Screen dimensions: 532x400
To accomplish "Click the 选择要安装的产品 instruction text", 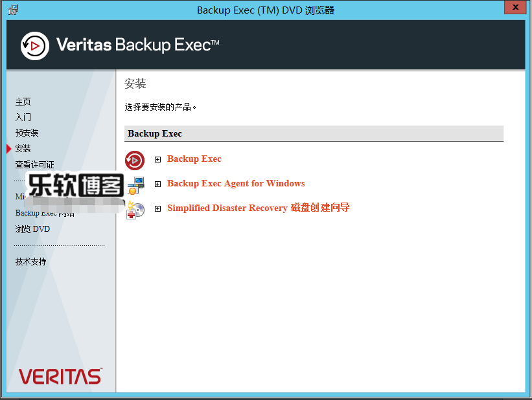I will (x=160, y=107).
